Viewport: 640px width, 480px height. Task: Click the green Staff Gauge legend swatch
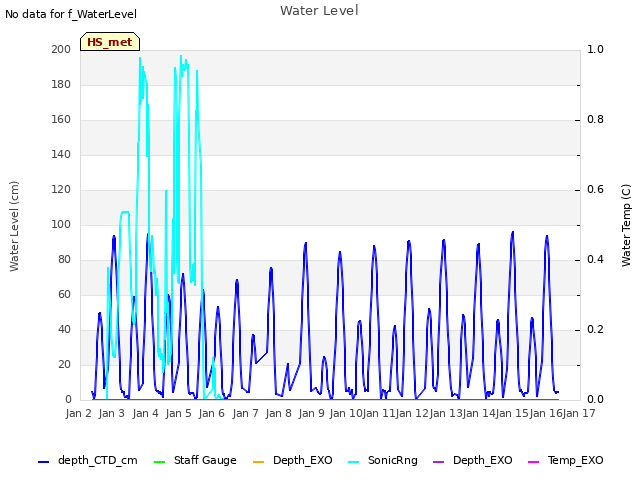[159, 462]
